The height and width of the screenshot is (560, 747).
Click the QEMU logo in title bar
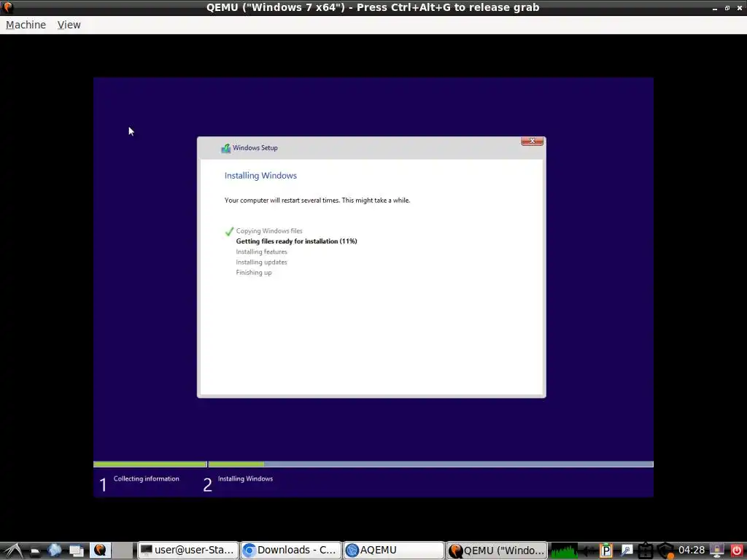tap(7, 7)
